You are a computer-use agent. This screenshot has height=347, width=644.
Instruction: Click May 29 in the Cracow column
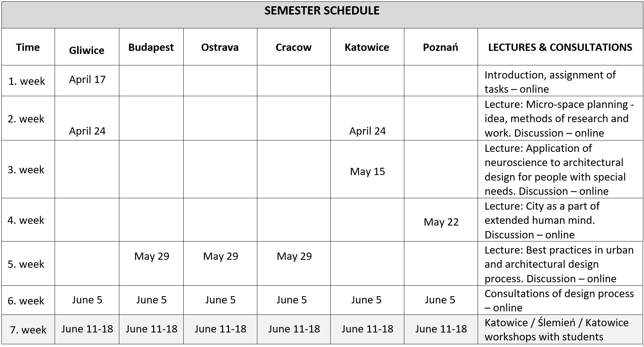click(x=294, y=256)
